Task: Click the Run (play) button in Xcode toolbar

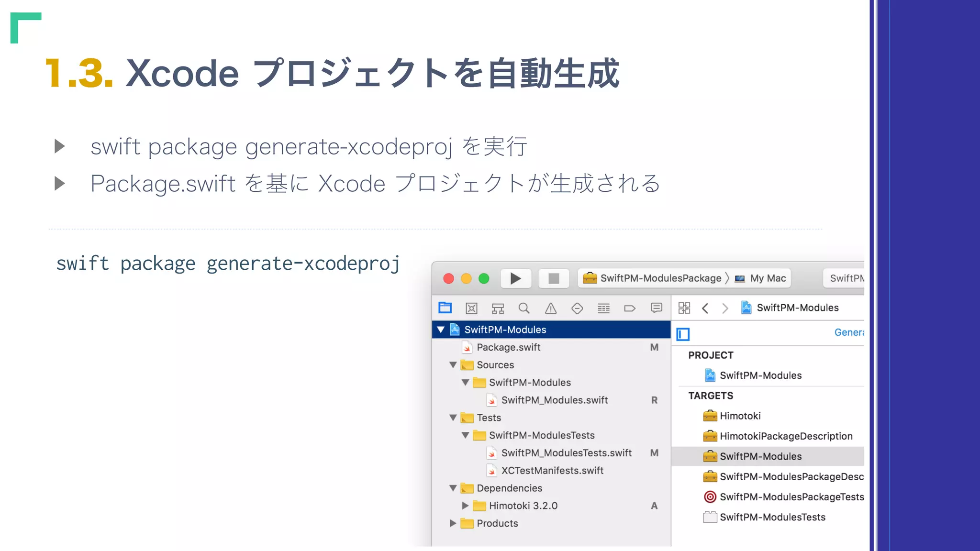Action: [x=516, y=278]
